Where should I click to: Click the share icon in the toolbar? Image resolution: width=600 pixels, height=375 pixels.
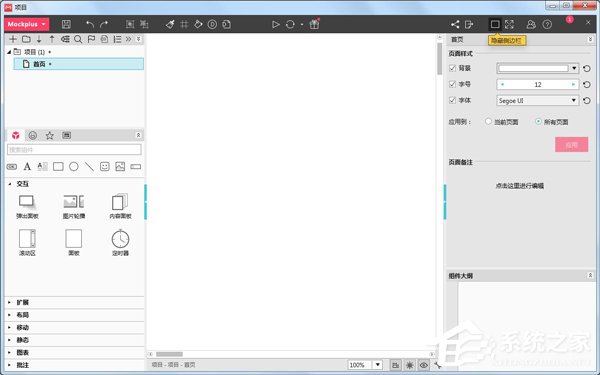(455, 24)
